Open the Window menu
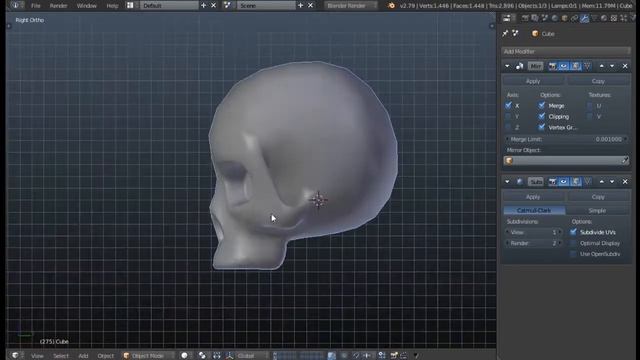This screenshot has height=360, width=640. click(x=87, y=6)
